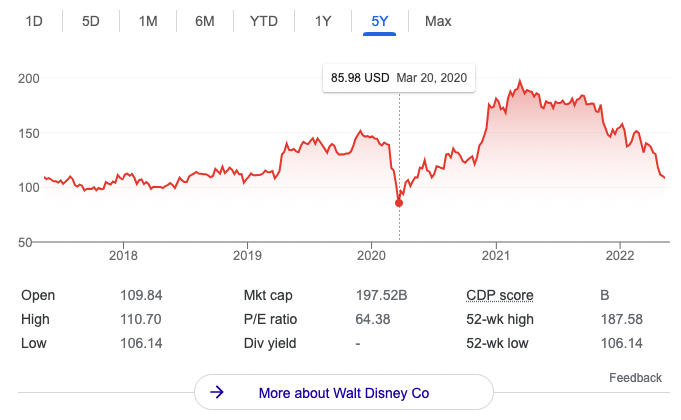Screen dimensions: 681x420
Task: Click the 52-wk high value 187.58
Action: click(x=621, y=320)
